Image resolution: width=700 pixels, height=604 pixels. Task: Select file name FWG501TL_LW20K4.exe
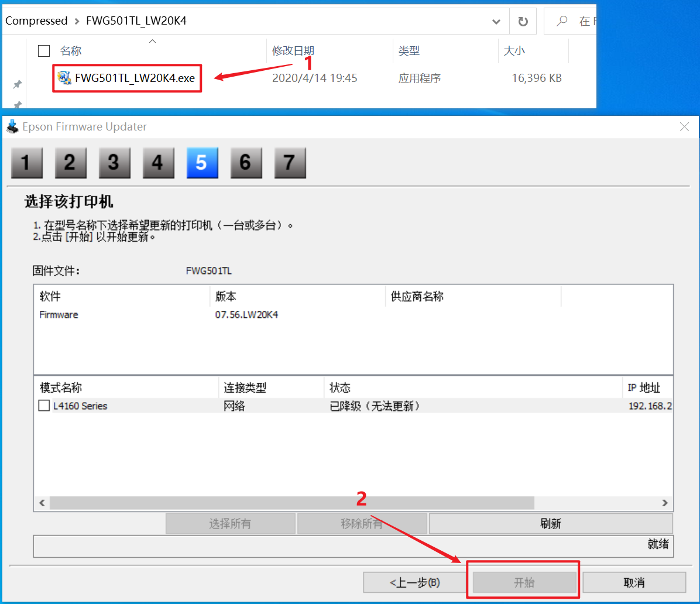click(x=135, y=78)
